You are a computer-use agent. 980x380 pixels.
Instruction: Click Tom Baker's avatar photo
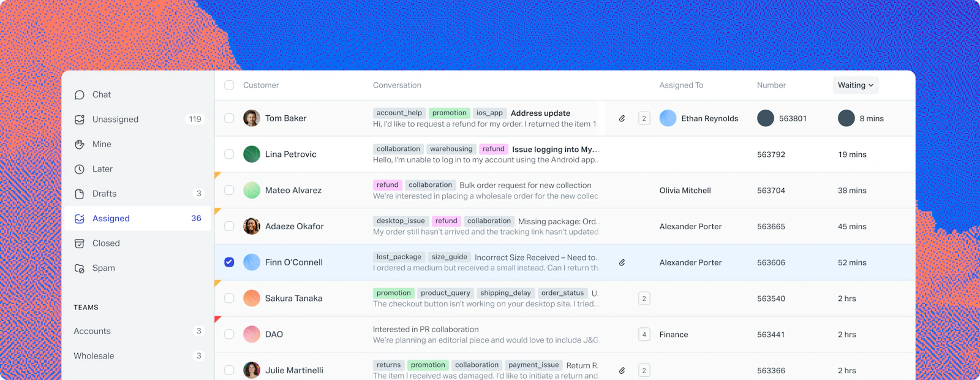(252, 118)
